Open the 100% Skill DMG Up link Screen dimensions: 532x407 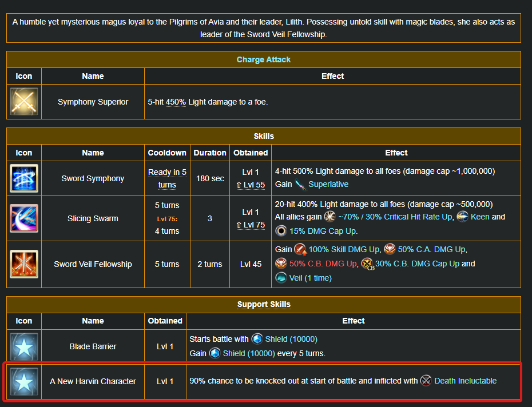tap(345, 249)
